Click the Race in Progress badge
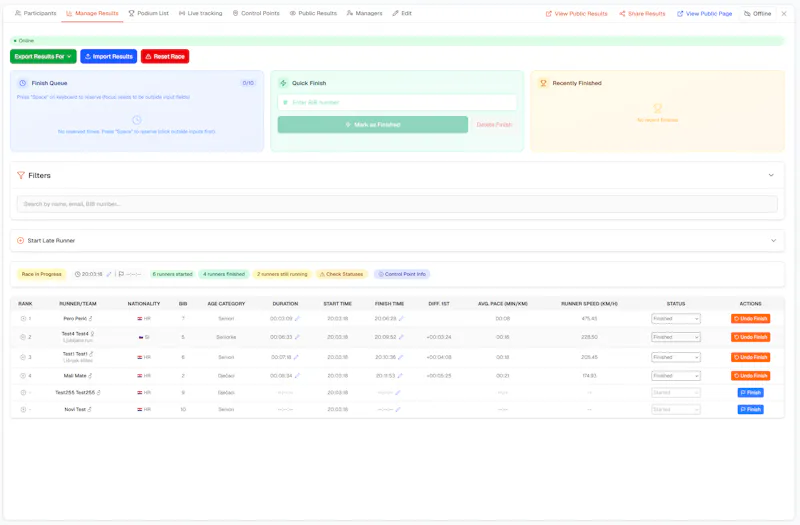Image resolution: width=800 pixels, height=525 pixels. click(x=41, y=274)
